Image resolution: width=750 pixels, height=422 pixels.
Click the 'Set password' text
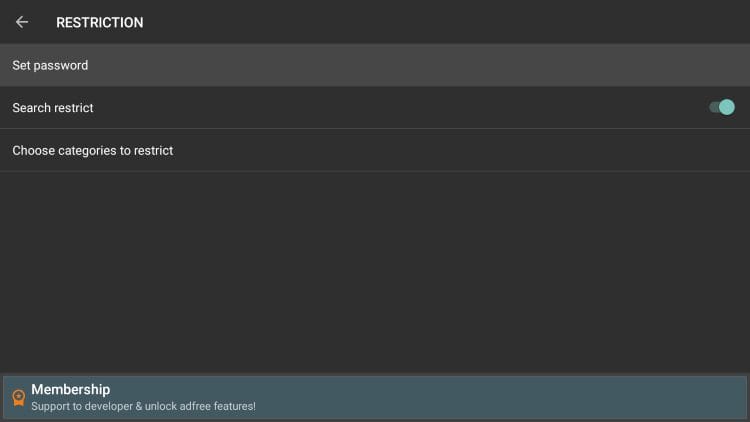[50, 65]
